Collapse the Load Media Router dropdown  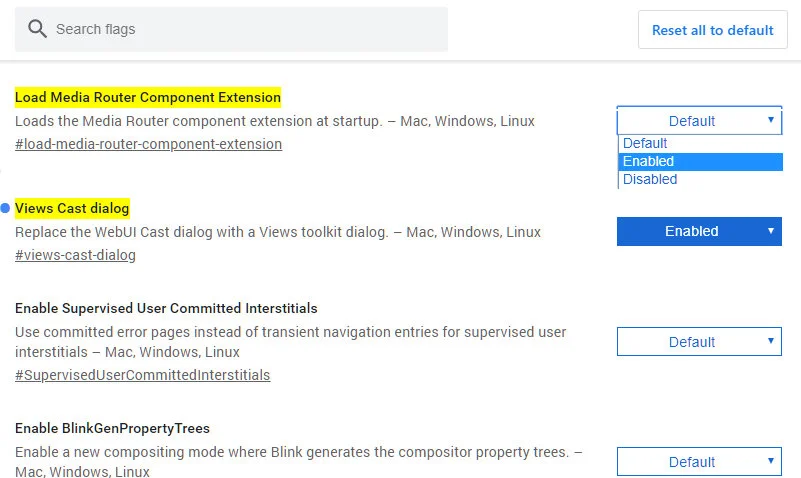click(699, 121)
